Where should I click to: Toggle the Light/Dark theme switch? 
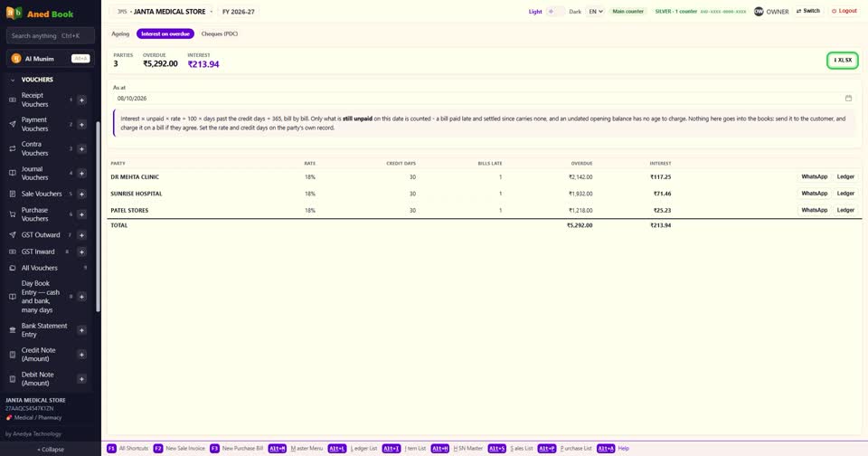click(x=555, y=11)
